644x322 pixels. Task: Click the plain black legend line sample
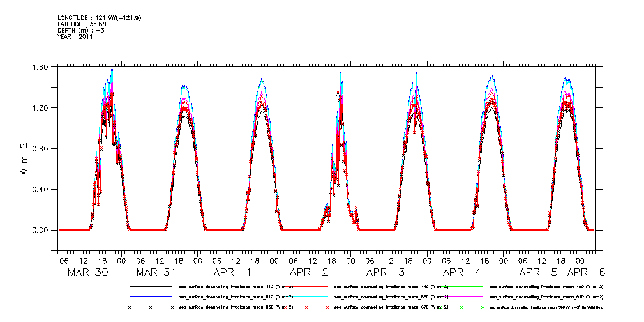point(151,286)
